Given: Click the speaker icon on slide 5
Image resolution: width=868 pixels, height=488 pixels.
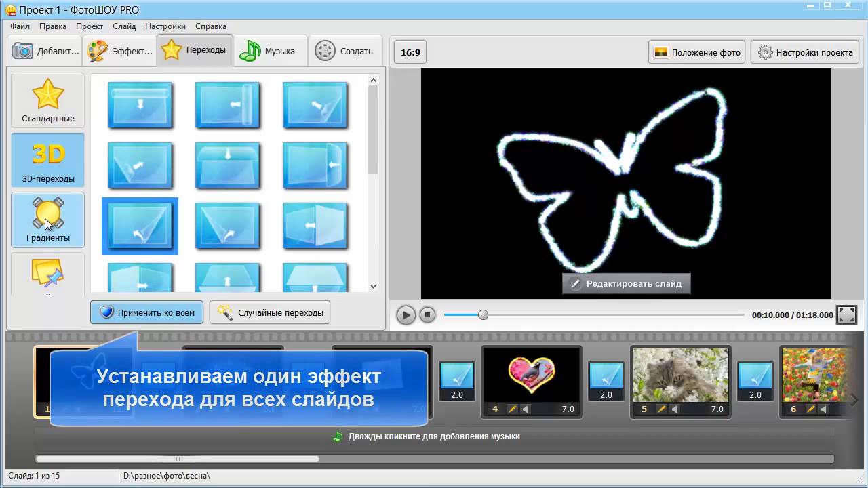Looking at the screenshot, I should pos(675,409).
